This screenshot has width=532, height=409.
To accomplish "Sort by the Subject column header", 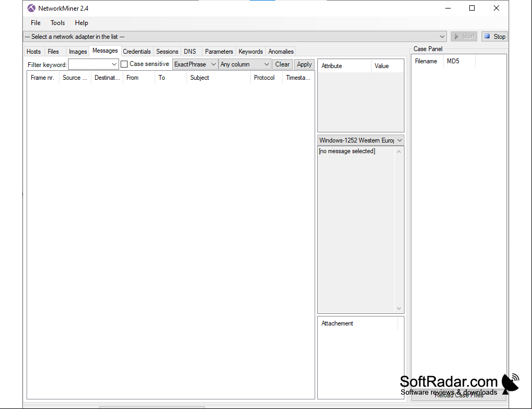I will pos(218,78).
